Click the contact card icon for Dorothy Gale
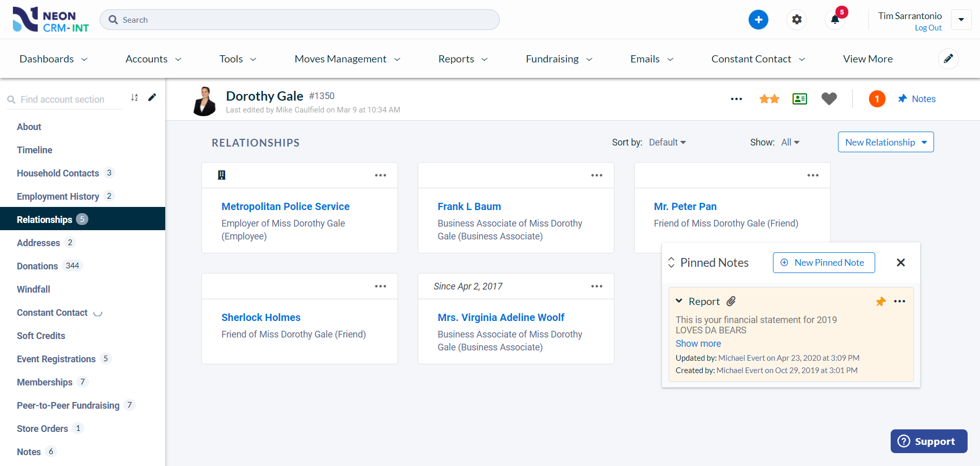Viewport: 980px width, 466px height. point(799,99)
